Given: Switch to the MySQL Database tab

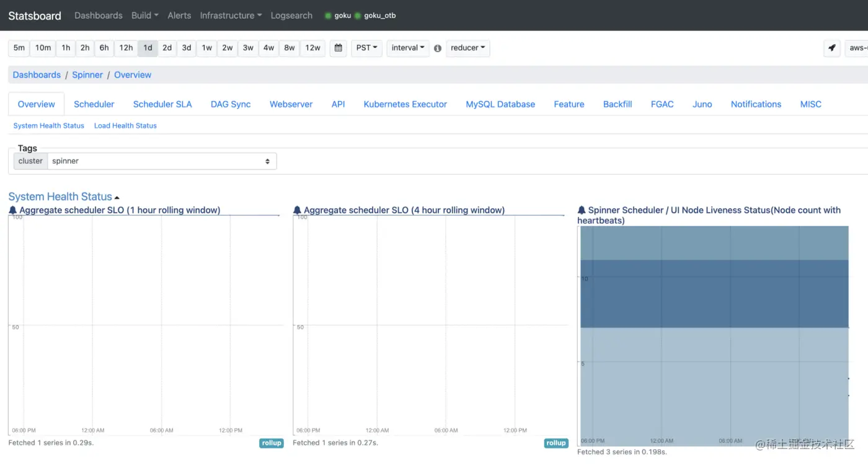Looking at the screenshot, I should pyautogui.click(x=500, y=104).
